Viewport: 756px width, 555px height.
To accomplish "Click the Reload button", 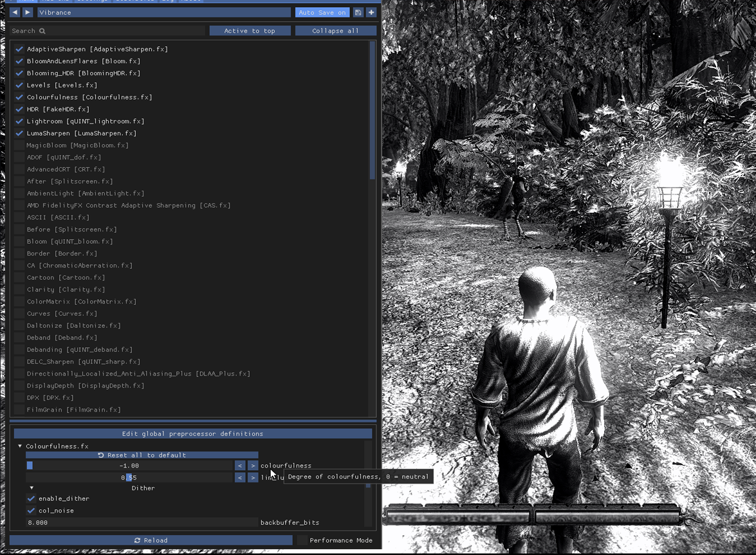I will 151,540.
